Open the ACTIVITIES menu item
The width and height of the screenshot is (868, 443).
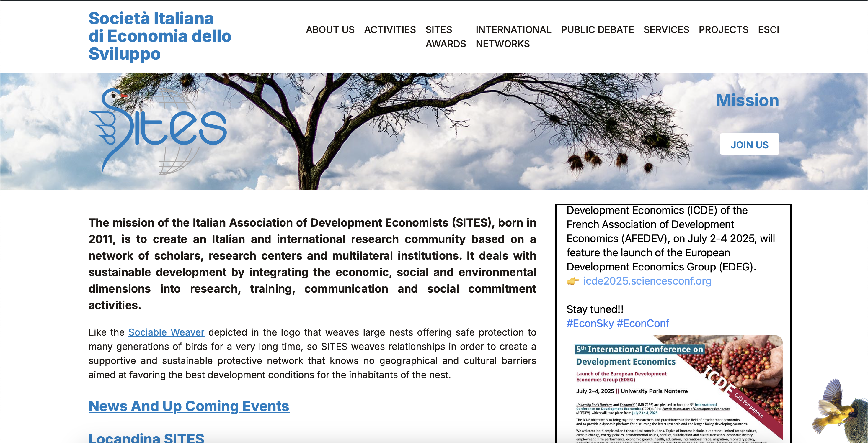point(390,29)
